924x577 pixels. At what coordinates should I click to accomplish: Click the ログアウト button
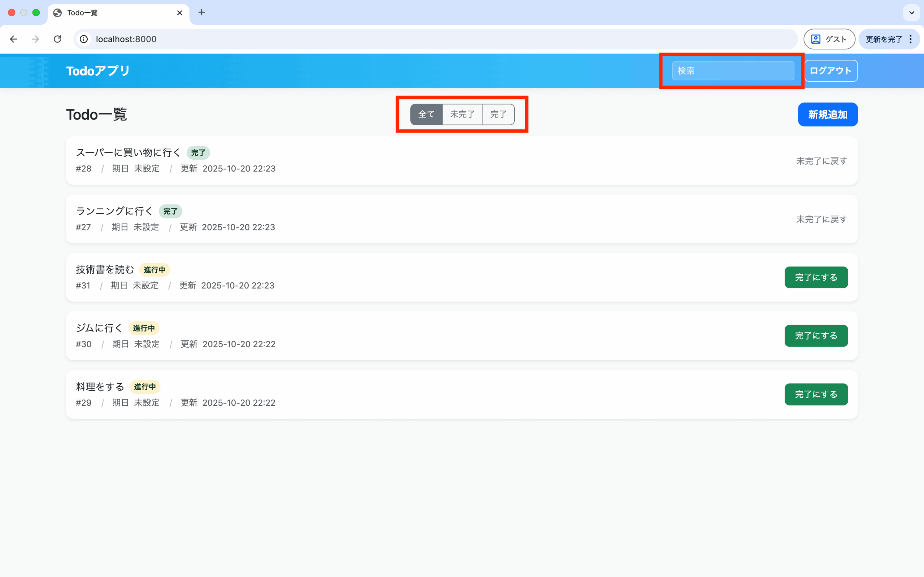[x=831, y=71]
